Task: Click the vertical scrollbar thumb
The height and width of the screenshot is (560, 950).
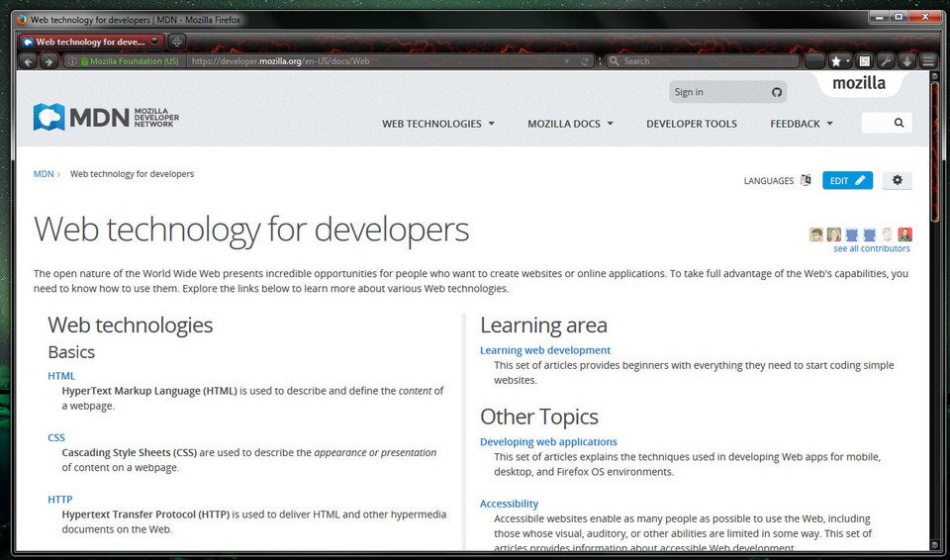Action: [933, 151]
